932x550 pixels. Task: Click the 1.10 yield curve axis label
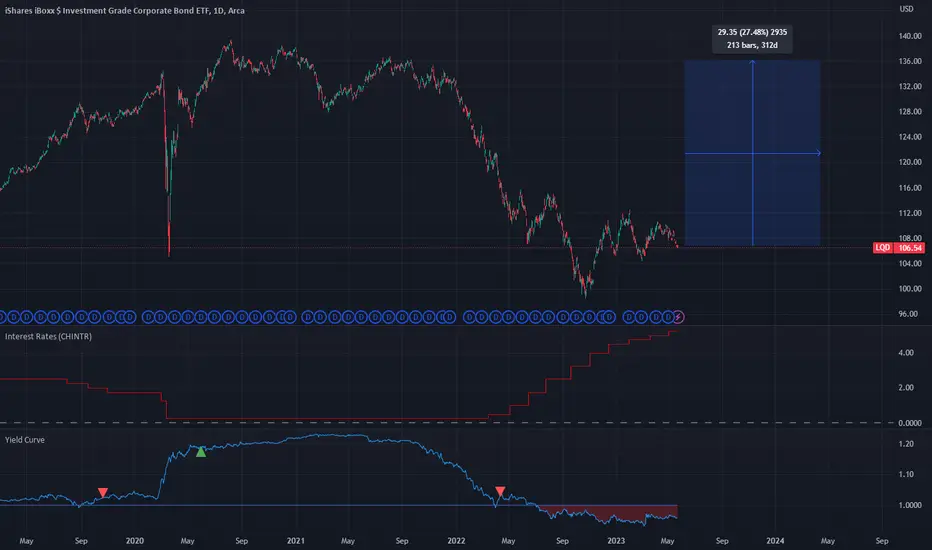point(906,474)
